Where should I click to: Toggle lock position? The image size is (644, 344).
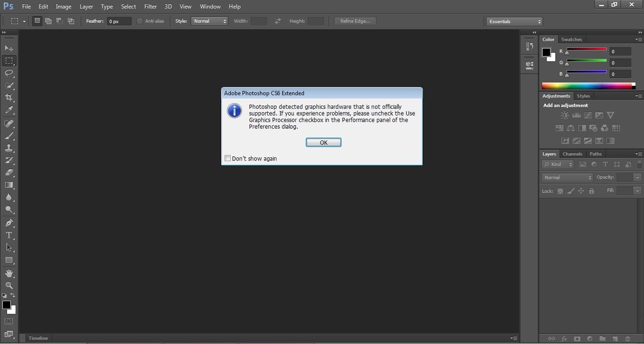pos(581,191)
